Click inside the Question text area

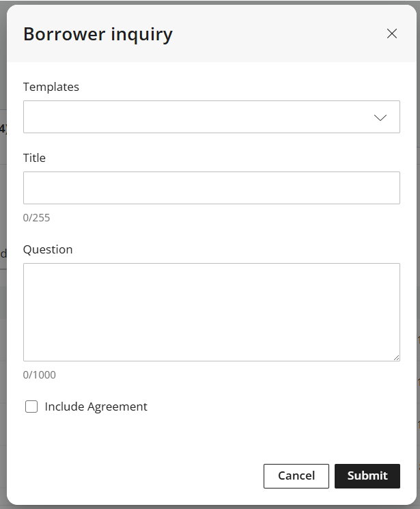211,312
